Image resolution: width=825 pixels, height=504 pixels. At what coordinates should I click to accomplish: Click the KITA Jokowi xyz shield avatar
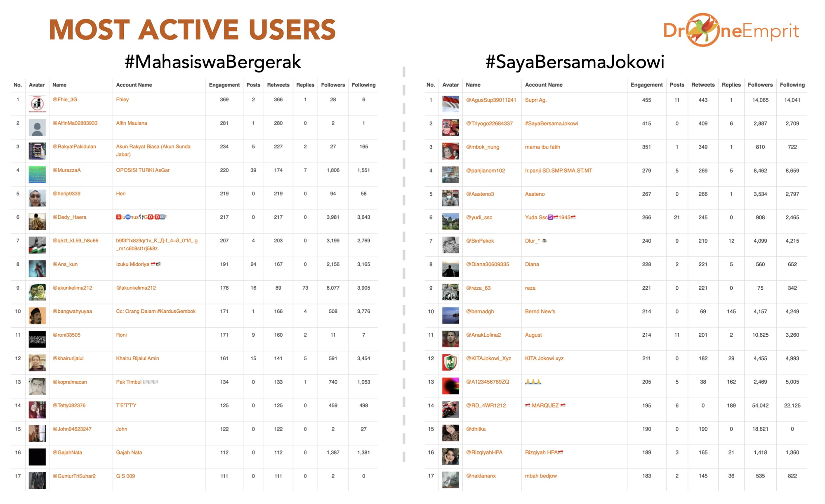click(450, 363)
